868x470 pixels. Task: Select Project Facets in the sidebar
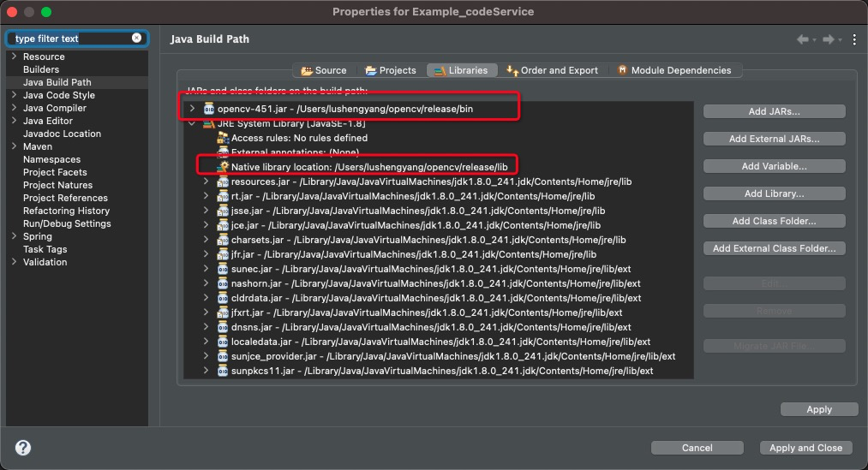55,172
